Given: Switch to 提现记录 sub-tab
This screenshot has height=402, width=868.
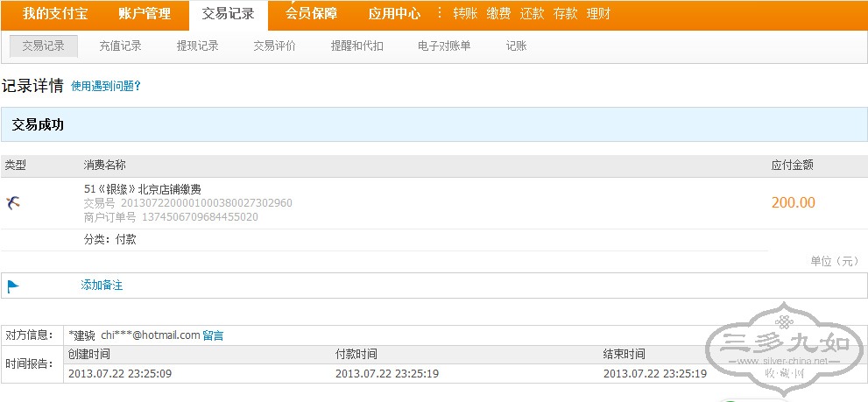Looking at the screenshot, I should pos(197,46).
